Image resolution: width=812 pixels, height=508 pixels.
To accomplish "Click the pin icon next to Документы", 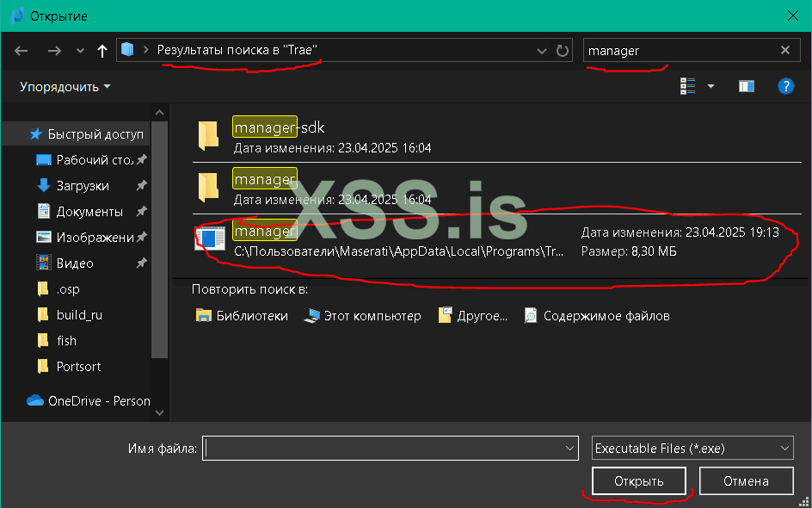I will 141,212.
